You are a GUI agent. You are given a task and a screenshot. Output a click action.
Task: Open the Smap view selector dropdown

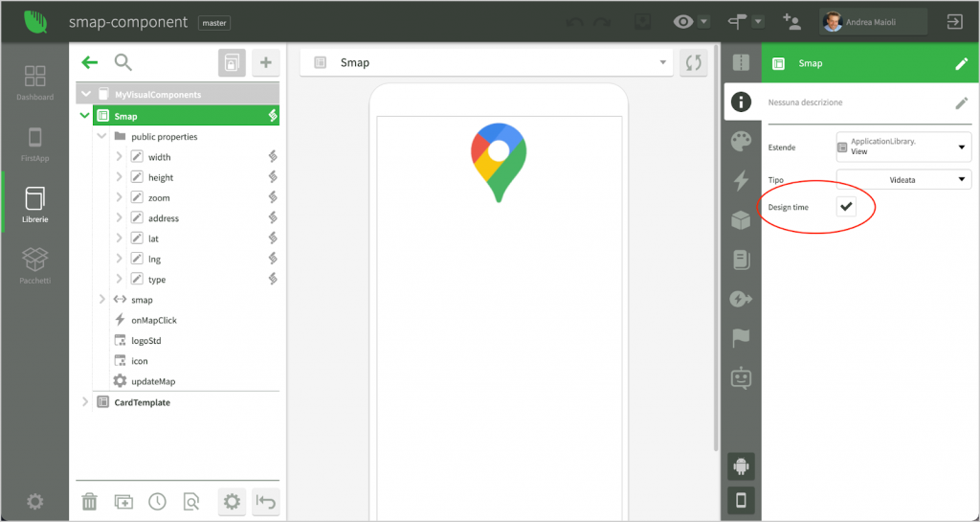point(486,62)
